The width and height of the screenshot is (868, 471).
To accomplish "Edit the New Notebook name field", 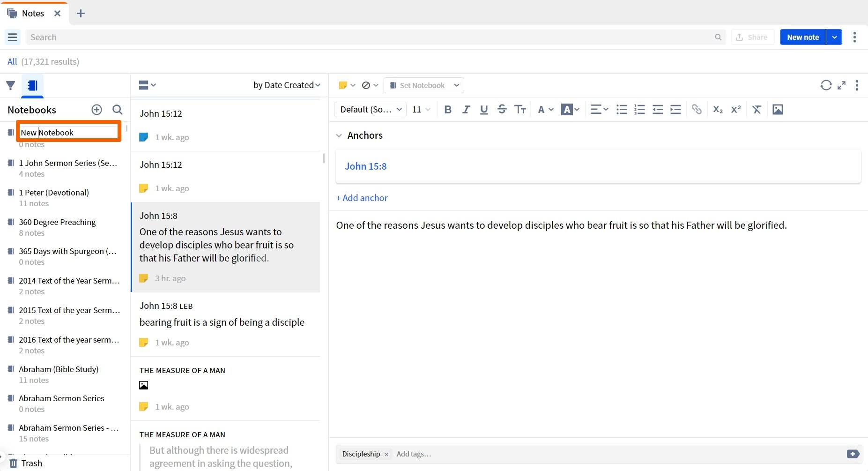I will coord(69,133).
